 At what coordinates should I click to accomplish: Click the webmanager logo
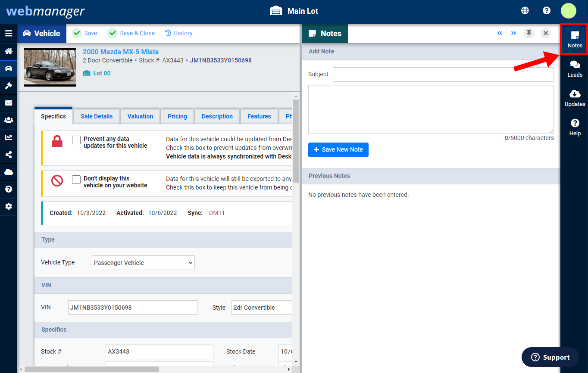point(45,11)
